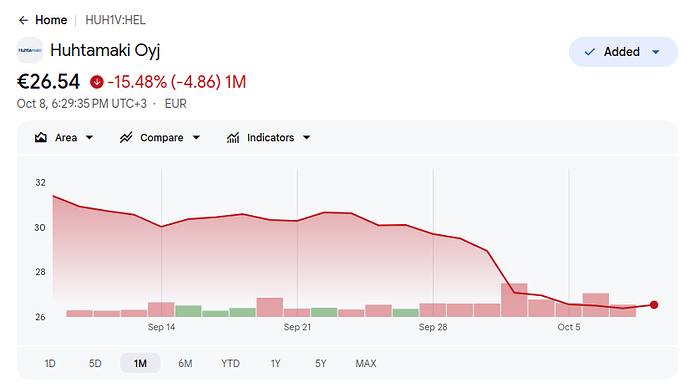Select the 5D time range tab
The width and height of the screenshot is (690, 387).
pos(95,363)
